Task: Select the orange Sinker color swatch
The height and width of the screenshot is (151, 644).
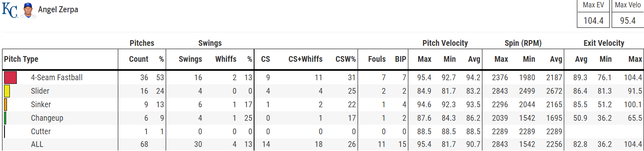Action: pyautogui.click(x=5, y=104)
